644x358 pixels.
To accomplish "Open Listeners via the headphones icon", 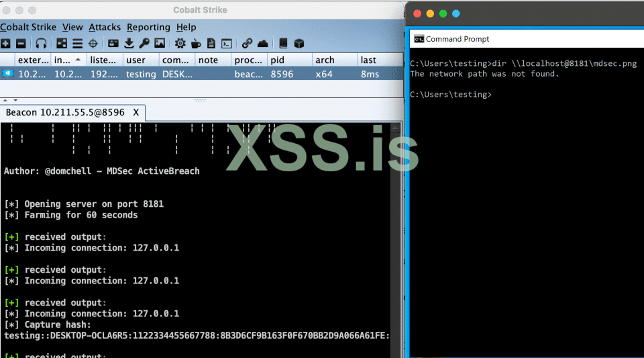I will (x=41, y=44).
